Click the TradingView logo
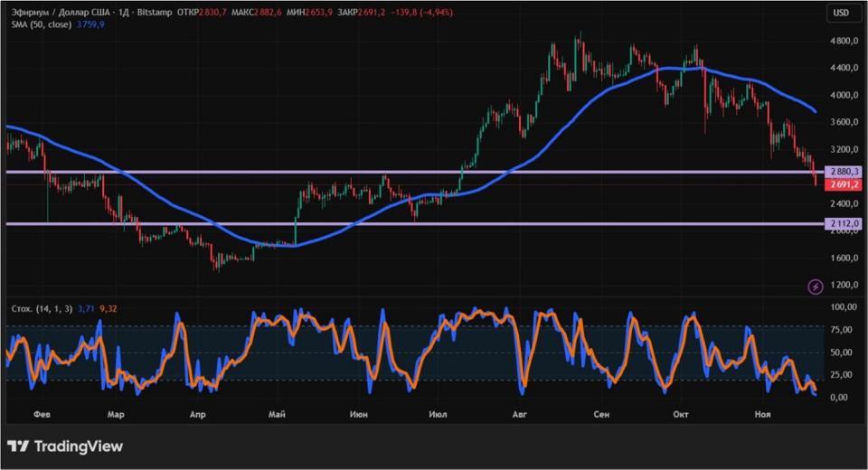868x470 pixels. [64, 446]
